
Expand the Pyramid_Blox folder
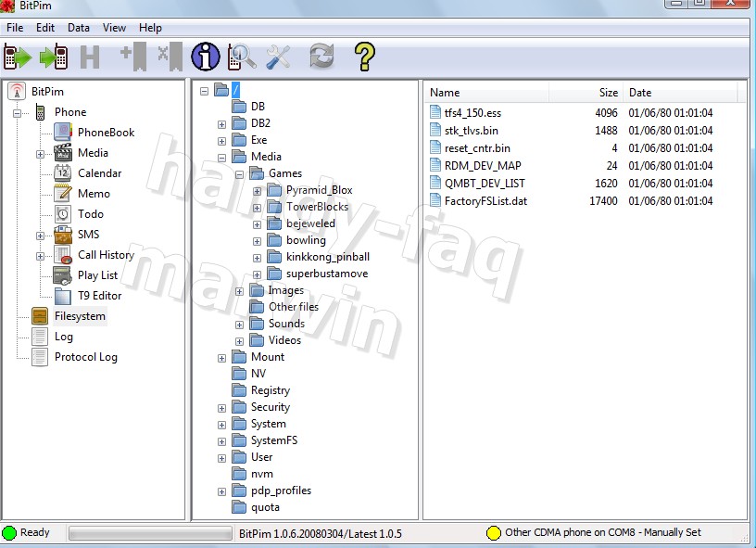tap(257, 192)
